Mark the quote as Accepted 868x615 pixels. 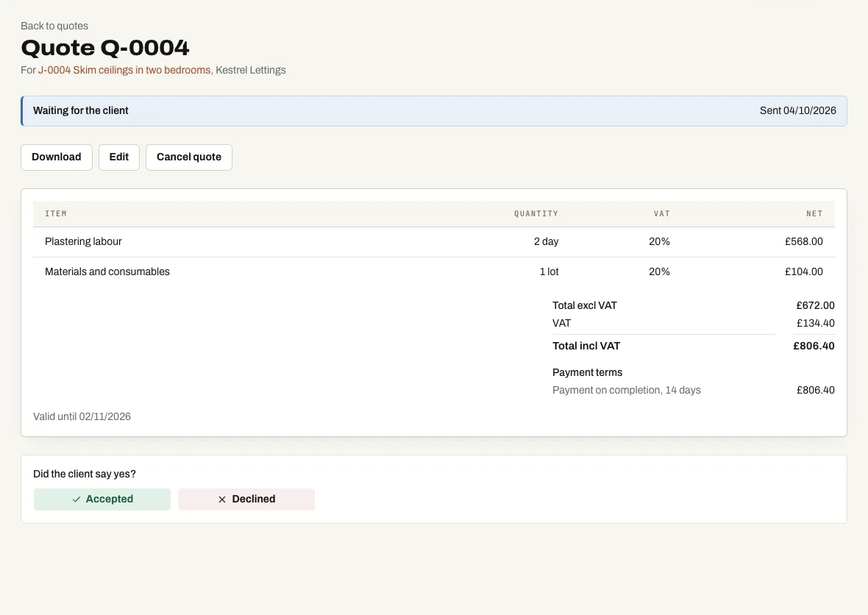[x=102, y=500]
